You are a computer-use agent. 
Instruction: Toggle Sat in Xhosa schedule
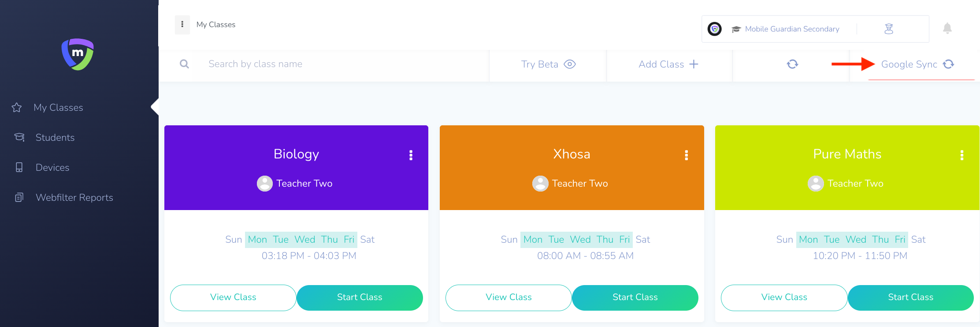pyautogui.click(x=643, y=240)
